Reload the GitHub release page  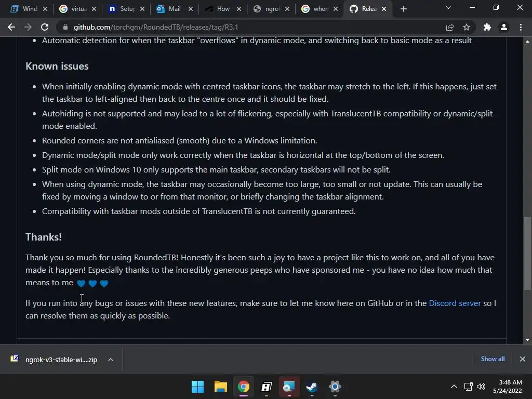pos(45,27)
